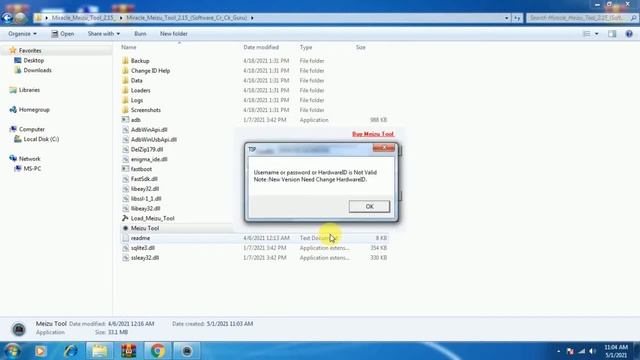Select Computer in navigation pane
640x360 pixels.
coord(31,129)
